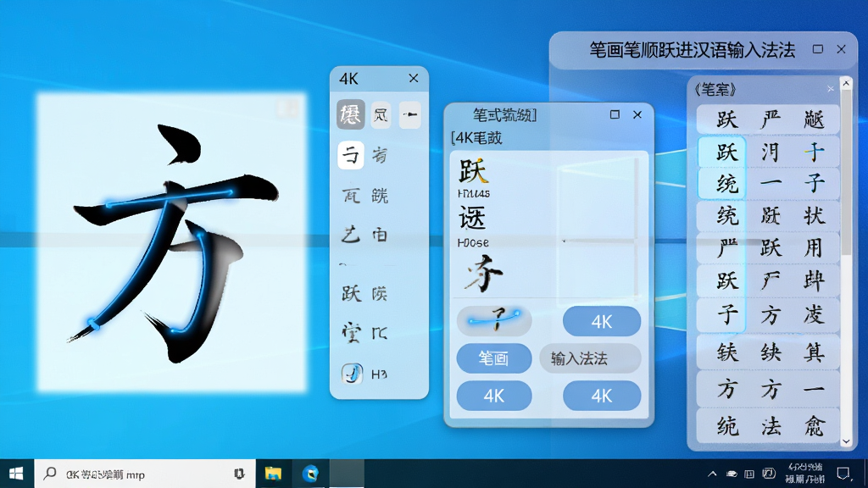Select the 艺 glyph in the 4K palette

click(350, 236)
